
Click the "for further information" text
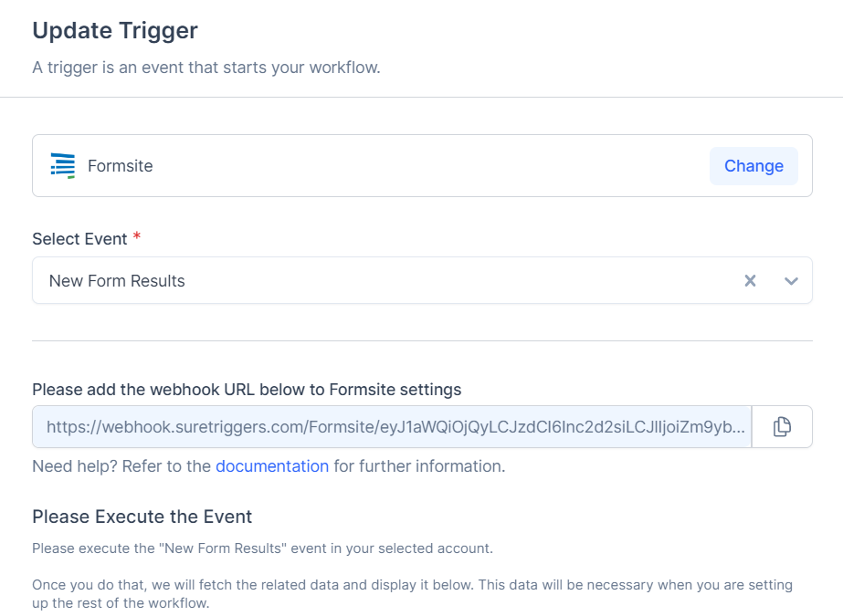(419, 466)
